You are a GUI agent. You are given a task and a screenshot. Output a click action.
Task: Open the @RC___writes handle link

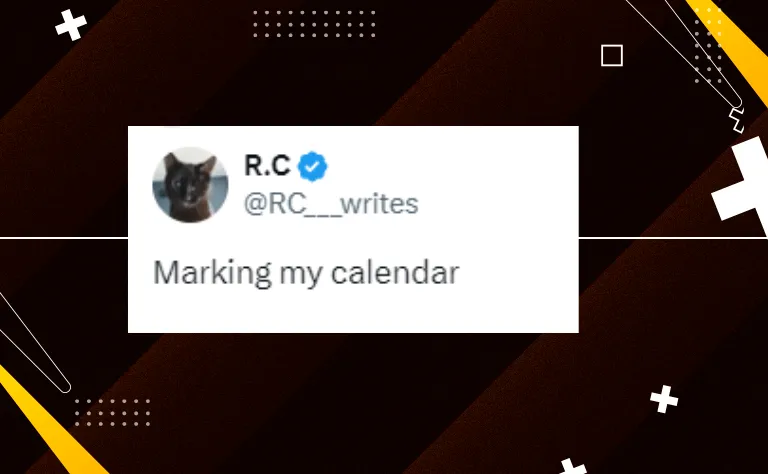[331, 204]
